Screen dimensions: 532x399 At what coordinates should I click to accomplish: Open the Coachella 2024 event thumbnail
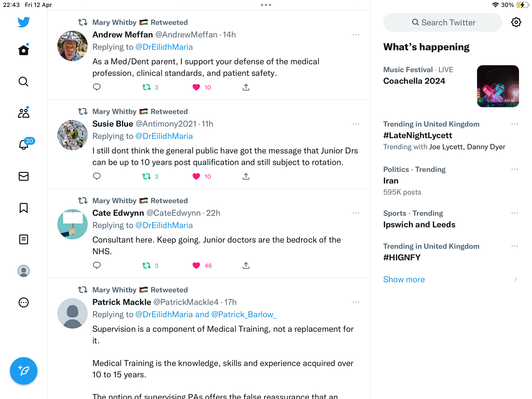point(498,86)
